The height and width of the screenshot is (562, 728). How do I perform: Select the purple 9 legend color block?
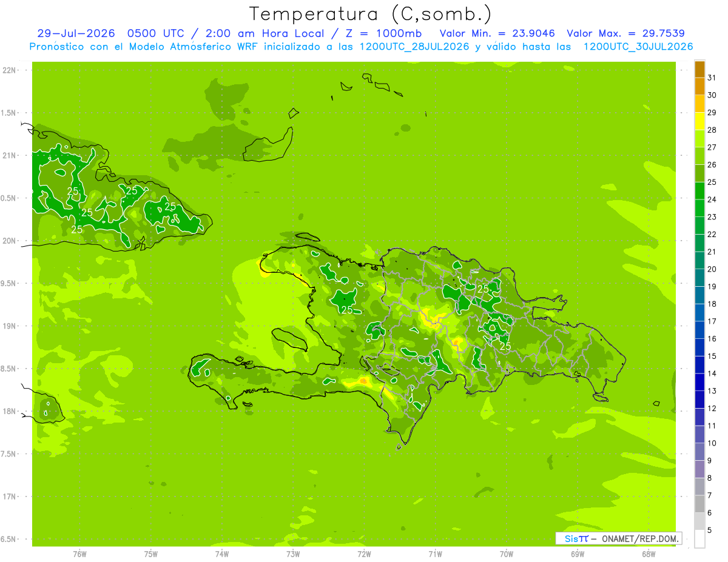click(x=699, y=452)
